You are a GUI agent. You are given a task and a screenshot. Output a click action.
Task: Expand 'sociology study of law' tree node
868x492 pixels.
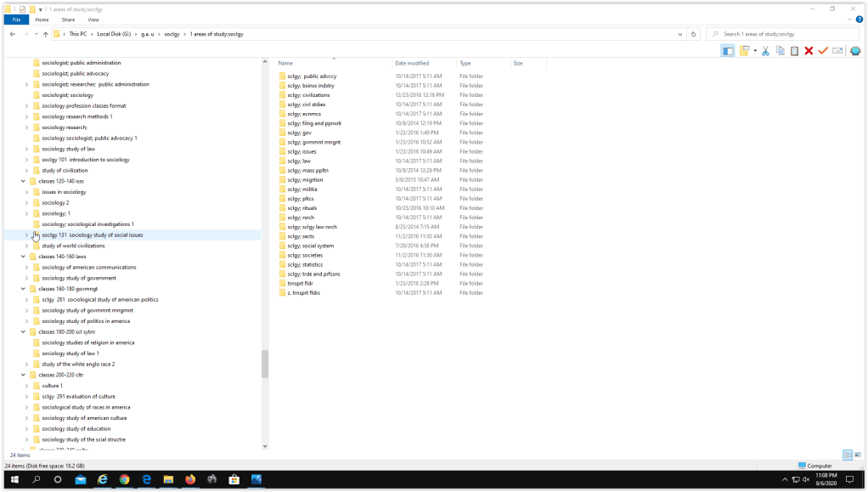pos(26,149)
